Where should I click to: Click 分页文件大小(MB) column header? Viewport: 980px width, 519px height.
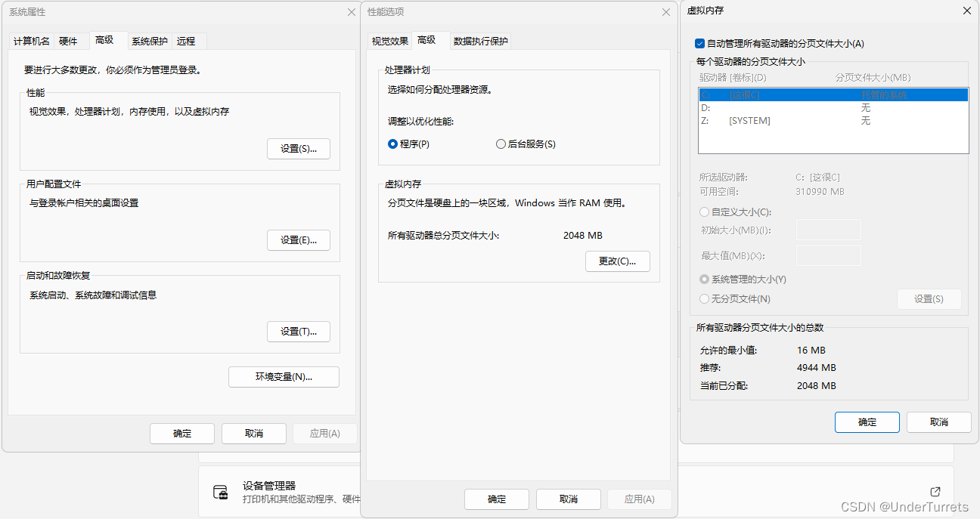point(873,78)
